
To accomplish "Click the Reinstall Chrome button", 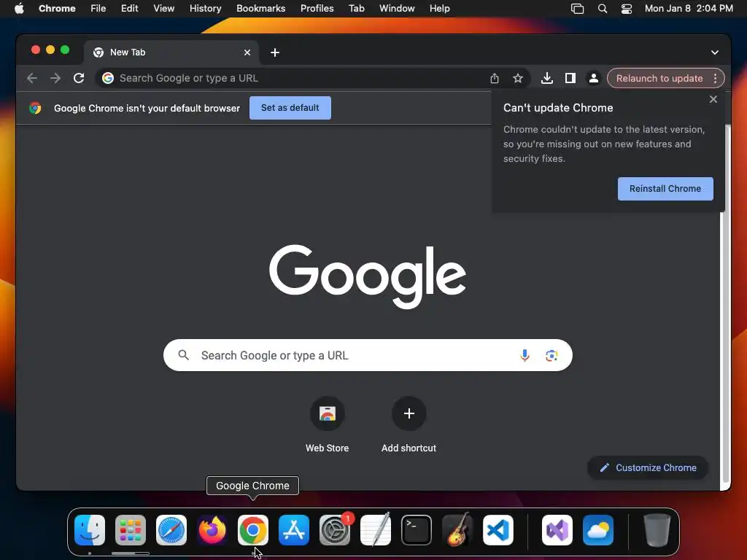I will [665, 189].
